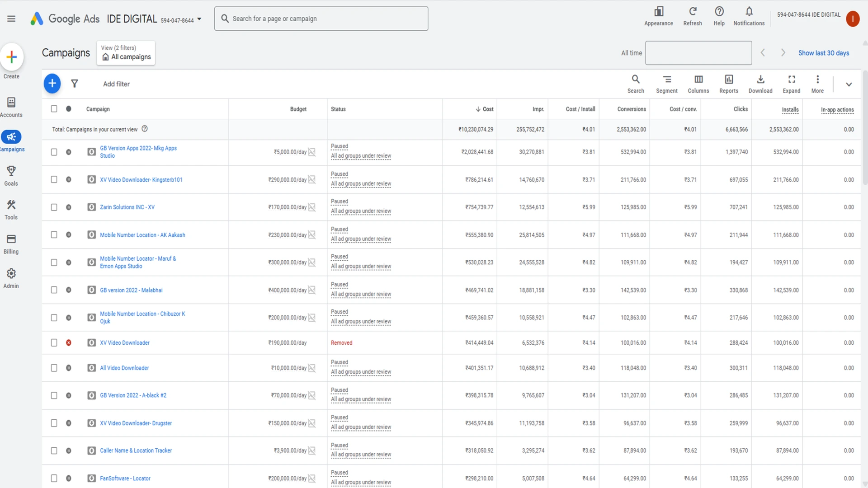
Task: Open the account profile avatar
Action: [x=852, y=19]
